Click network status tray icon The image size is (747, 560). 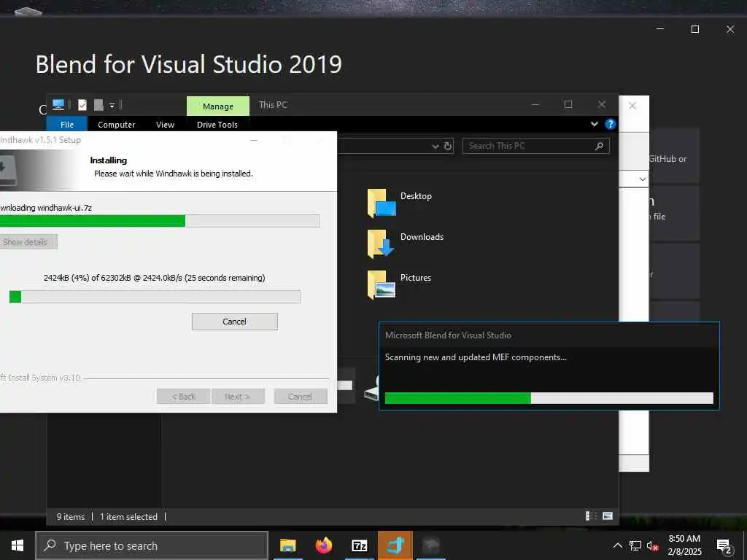coord(635,545)
